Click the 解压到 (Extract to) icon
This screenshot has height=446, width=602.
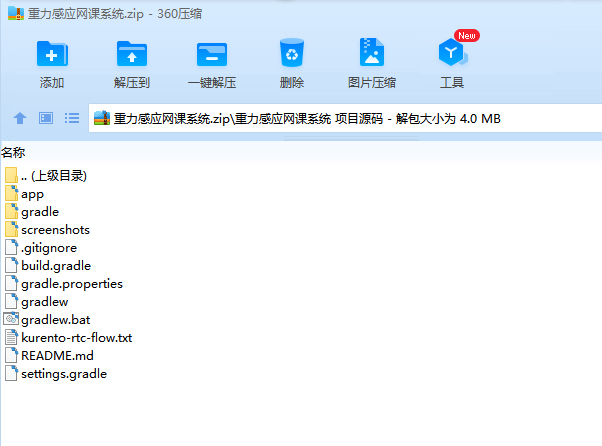tap(132, 54)
